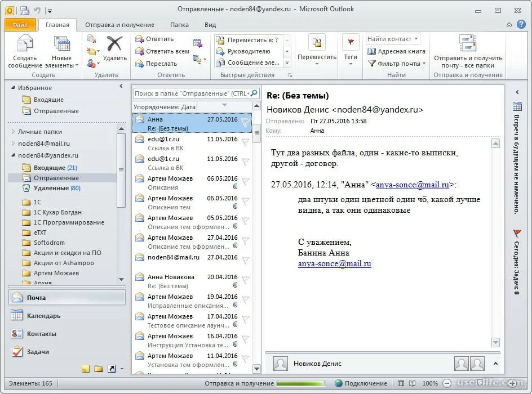Toggle flag on Артем Можаев 06.05.2016 Описания
Viewport: 532px width, 394px height.
[x=245, y=182]
